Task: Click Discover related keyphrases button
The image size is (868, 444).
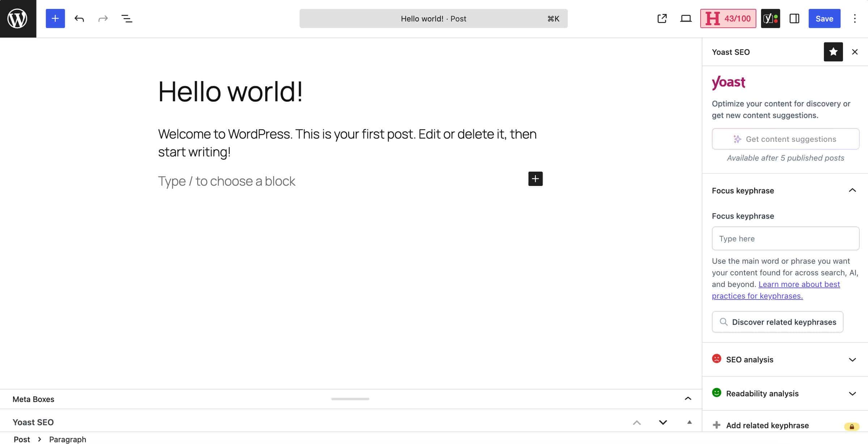Action: (778, 322)
